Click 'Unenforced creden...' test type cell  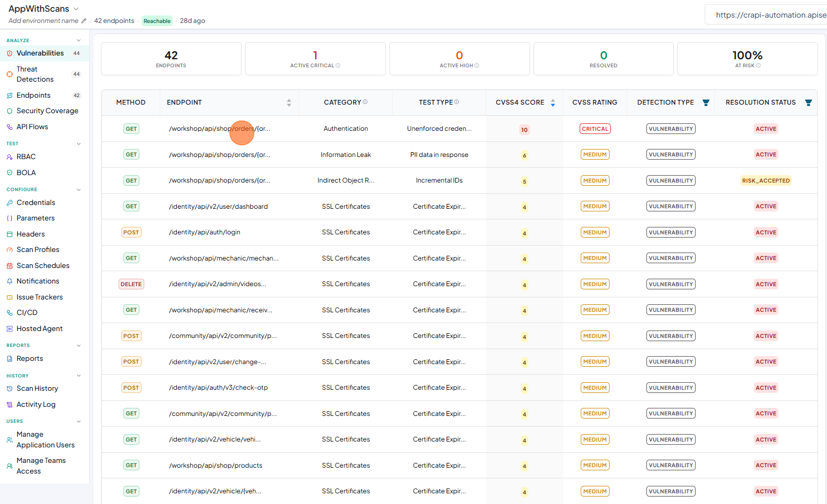pyautogui.click(x=439, y=129)
